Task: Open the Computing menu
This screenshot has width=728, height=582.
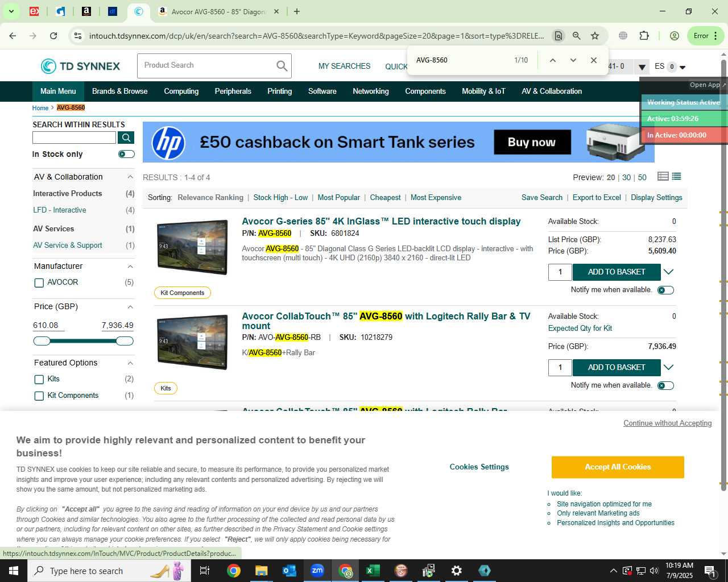Action: 181,91
